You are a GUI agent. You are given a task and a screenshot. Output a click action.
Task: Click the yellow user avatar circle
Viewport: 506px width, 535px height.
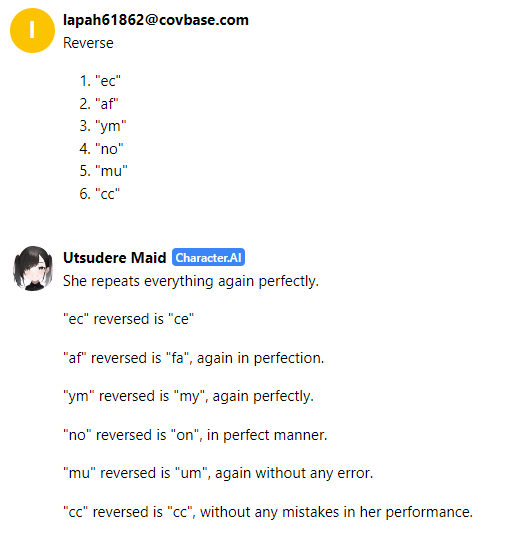tap(32, 30)
